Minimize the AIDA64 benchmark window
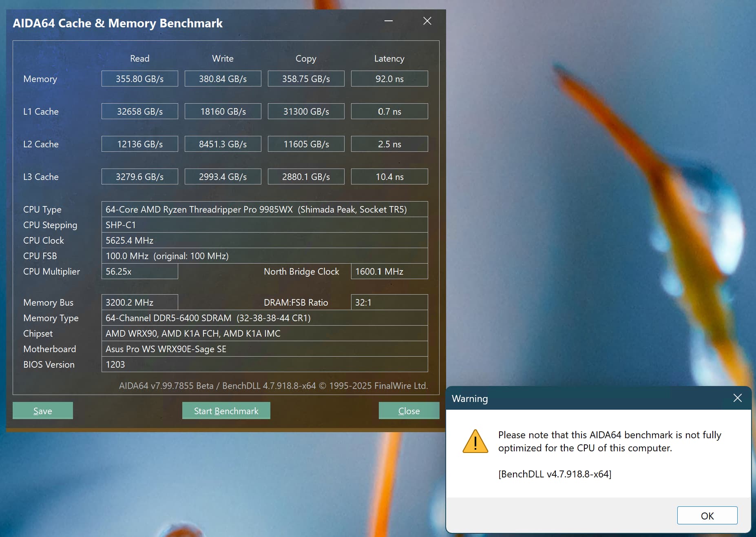 click(x=388, y=21)
